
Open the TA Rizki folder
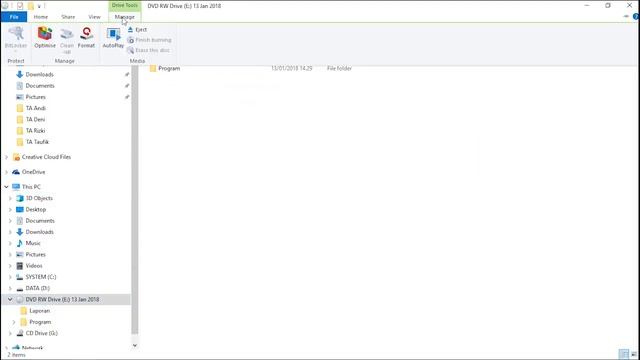point(35,131)
